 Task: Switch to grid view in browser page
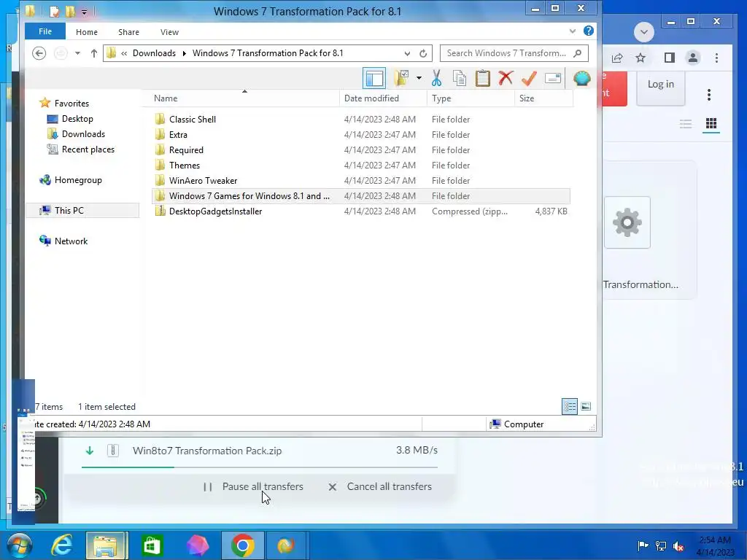pos(711,124)
